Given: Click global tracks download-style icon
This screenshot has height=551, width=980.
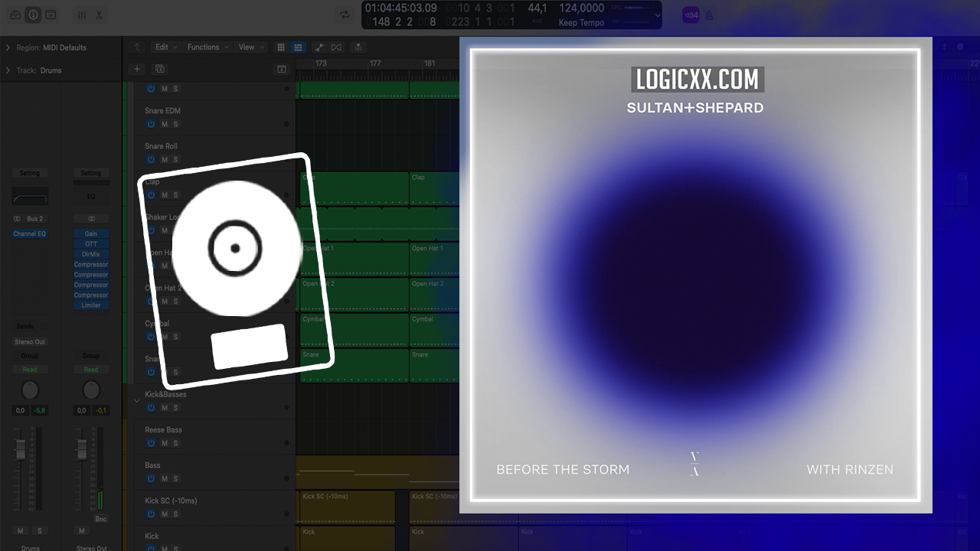Looking at the screenshot, I should click(x=281, y=69).
